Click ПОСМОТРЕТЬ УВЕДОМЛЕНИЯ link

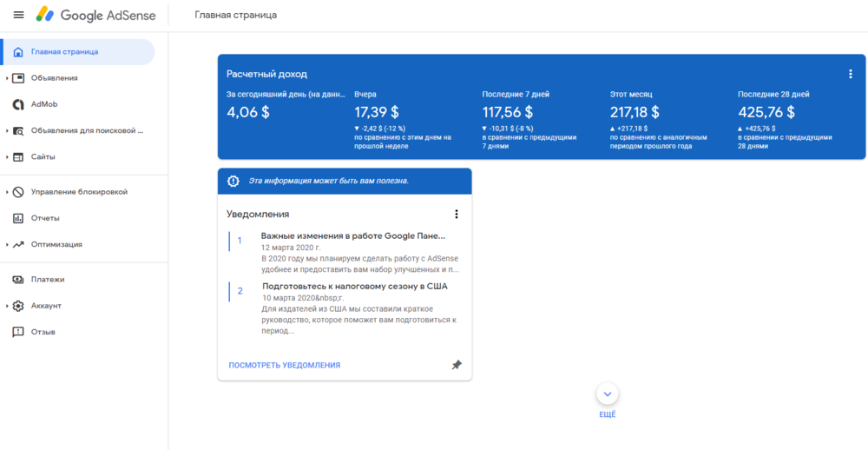coord(285,365)
